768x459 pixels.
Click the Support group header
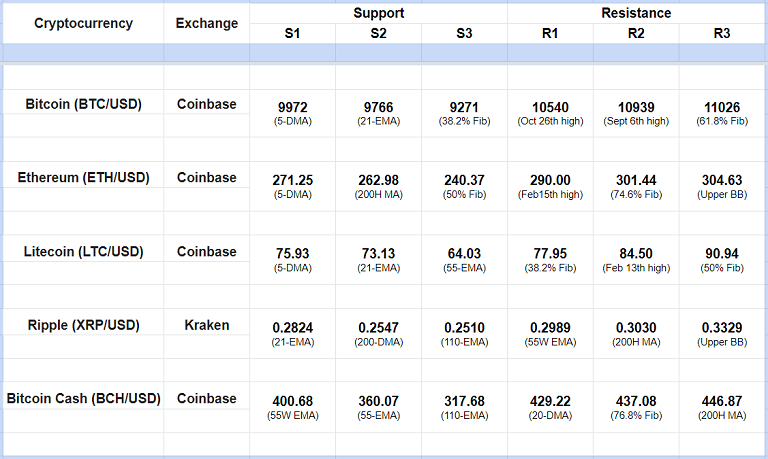point(378,13)
